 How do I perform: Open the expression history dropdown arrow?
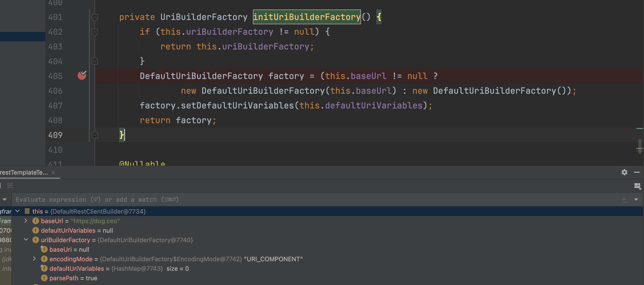tap(636, 199)
